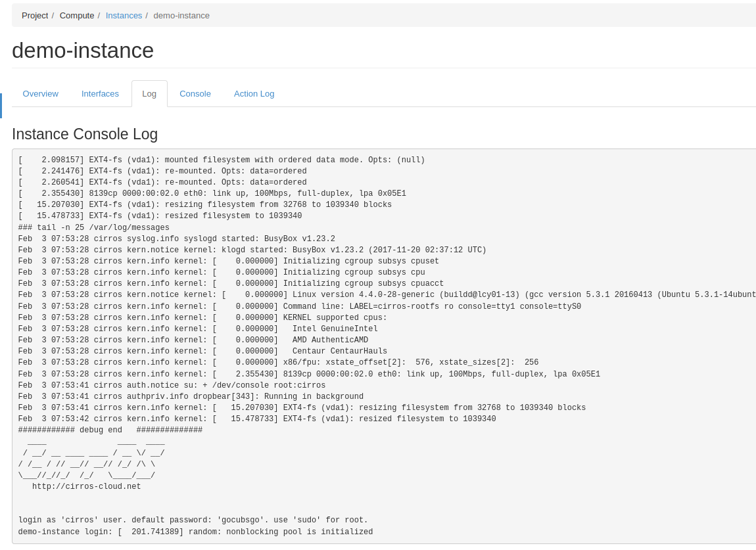Viewport: 756px width, 550px height.
Task: Open the Overview tab
Action: [x=41, y=94]
